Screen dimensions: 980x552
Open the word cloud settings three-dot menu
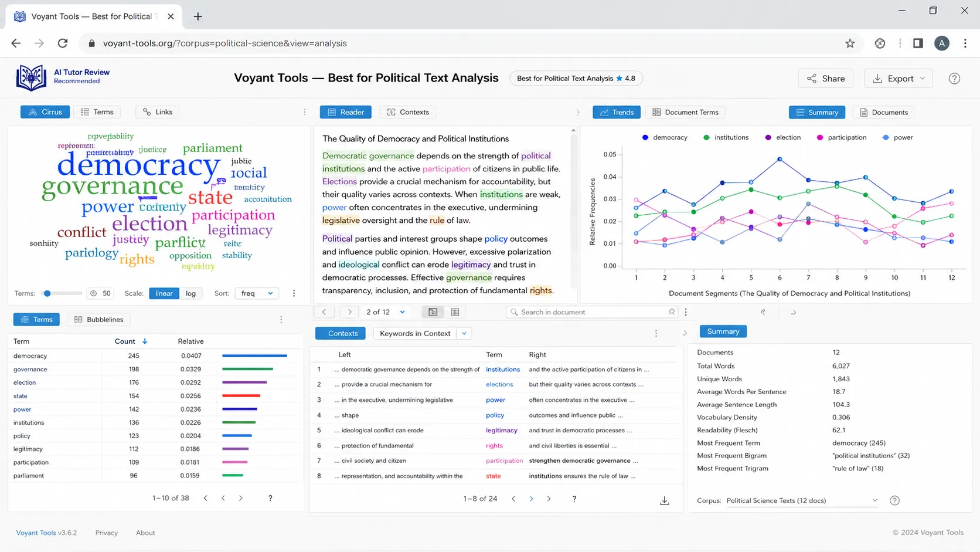click(x=294, y=293)
